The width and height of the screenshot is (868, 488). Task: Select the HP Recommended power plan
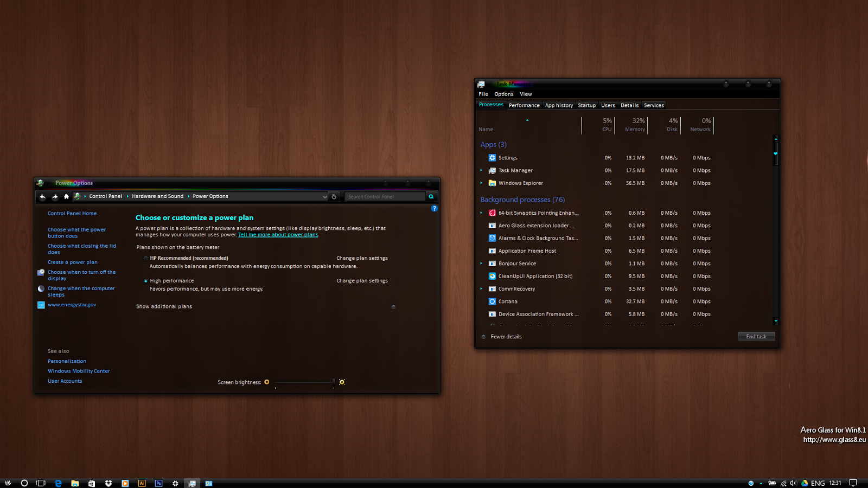click(x=146, y=258)
